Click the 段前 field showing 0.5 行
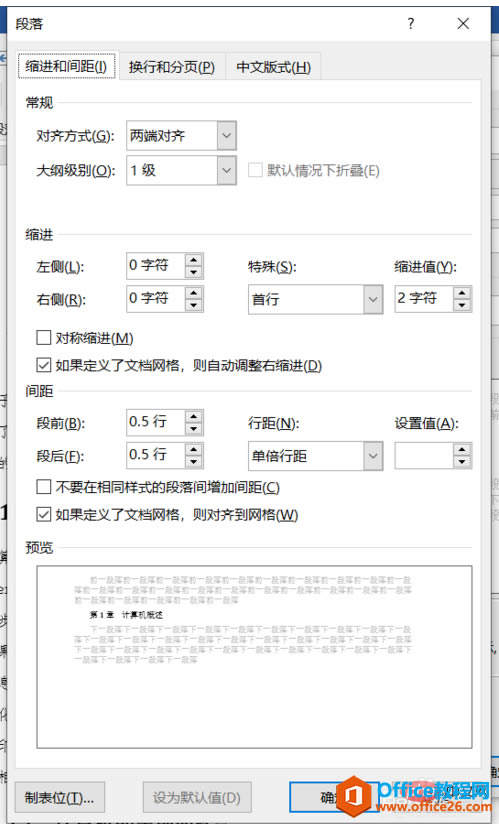 point(155,423)
